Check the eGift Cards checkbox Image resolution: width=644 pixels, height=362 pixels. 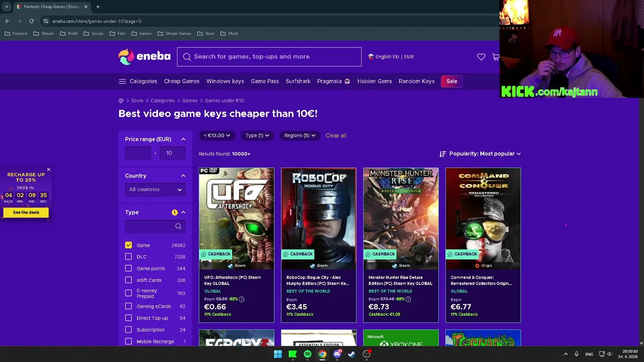click(x=128, y=280)
